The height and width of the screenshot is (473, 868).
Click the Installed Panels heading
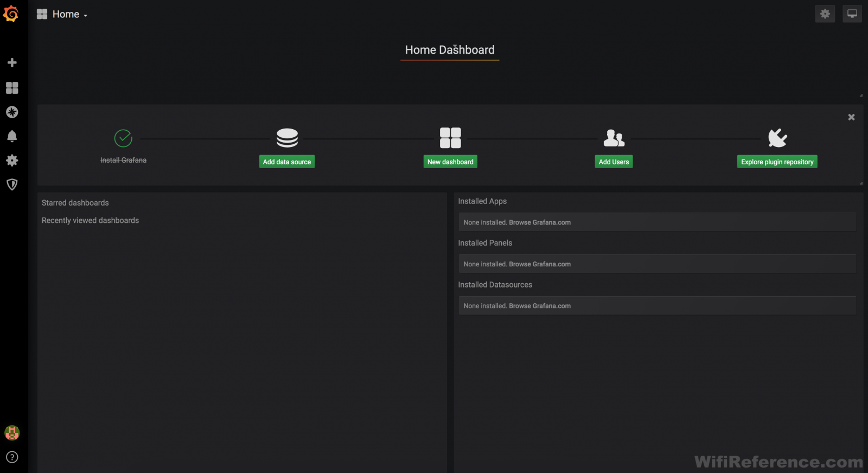click(x=485, y=243)
